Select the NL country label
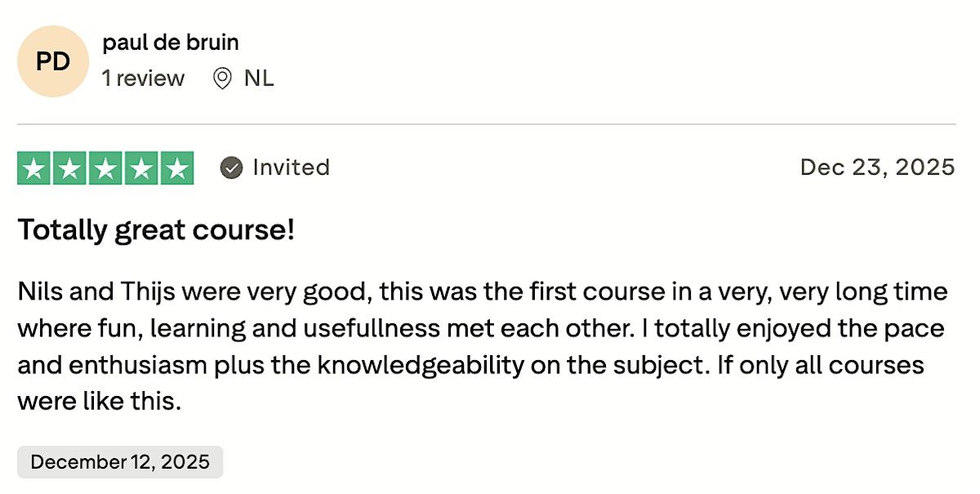Image resolution: width=980 pixels, height=494 pixels. click(259, 78)
